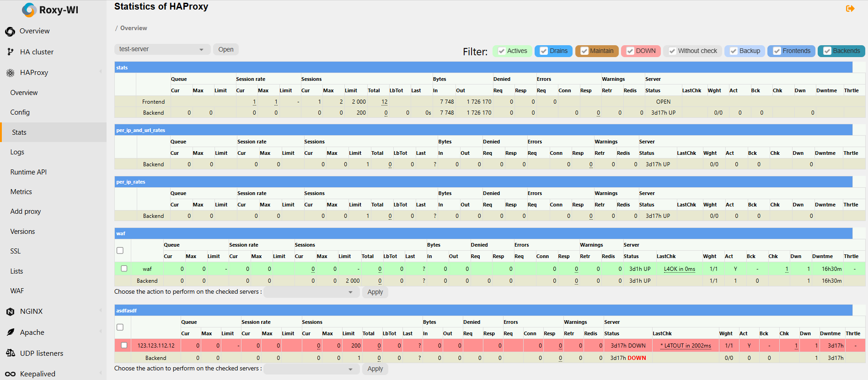
Task: Click the Overview dashboard icon in sidebar
Action: 10,32
